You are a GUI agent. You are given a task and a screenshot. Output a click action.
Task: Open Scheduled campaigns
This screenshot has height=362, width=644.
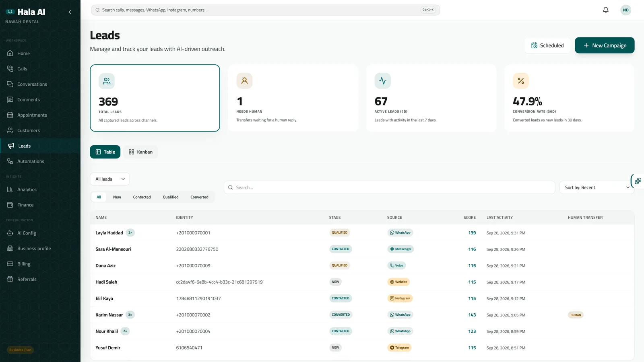point(547,45)
